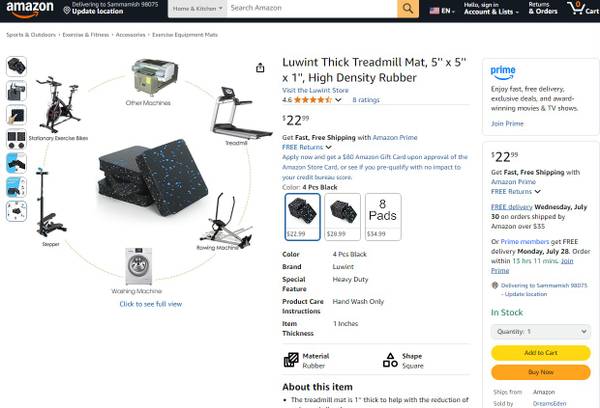This screenshot has width=600, height=408.
Task: Expand FREE Returns chevron under price
Action: [329, 147]
